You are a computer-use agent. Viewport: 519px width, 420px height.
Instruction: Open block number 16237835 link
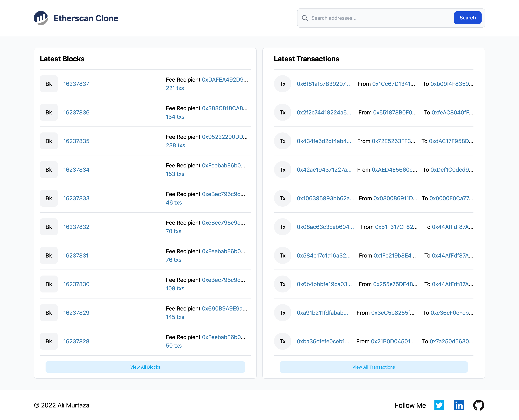tap(76, 141)
